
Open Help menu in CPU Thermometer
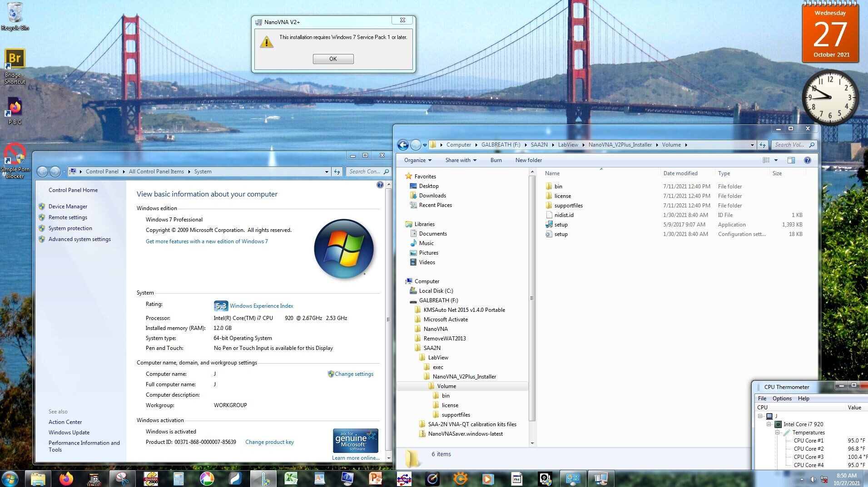[803, 398]
